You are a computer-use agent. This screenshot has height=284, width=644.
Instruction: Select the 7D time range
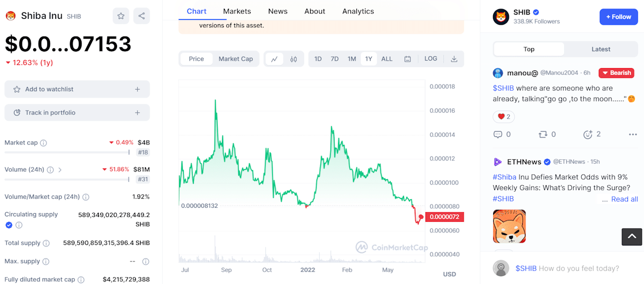[x=335, y=59]
